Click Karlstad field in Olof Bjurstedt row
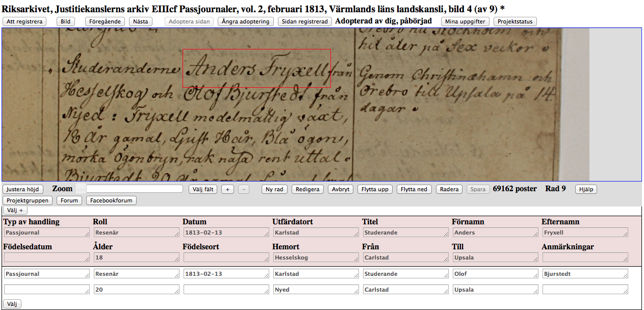644x310 pixels. coord(316,274)
